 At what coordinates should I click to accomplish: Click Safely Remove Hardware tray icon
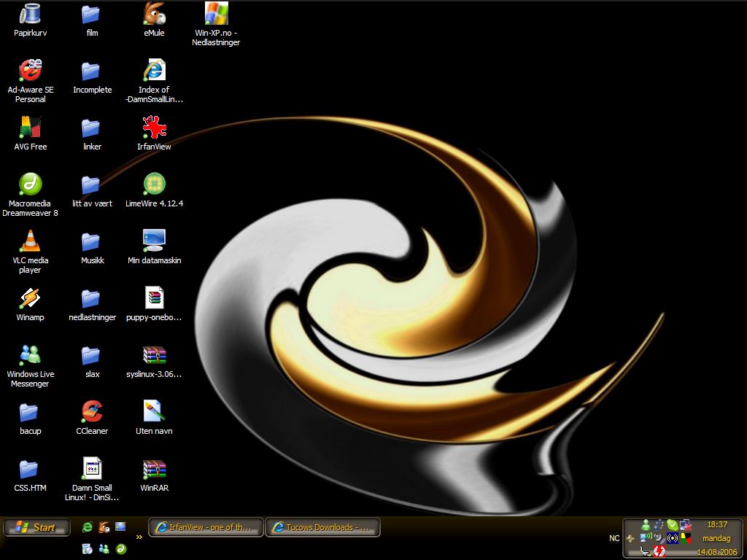[x=646, y=551]
